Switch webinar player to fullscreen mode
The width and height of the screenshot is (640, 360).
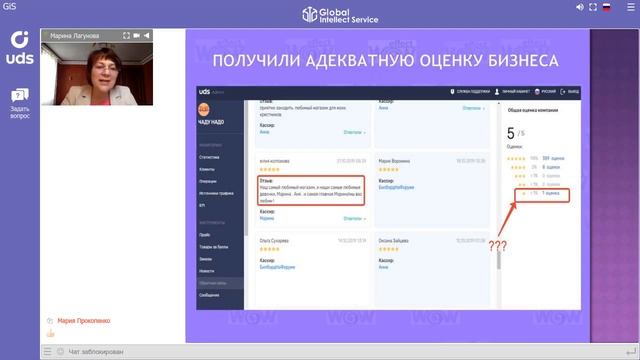593,7
